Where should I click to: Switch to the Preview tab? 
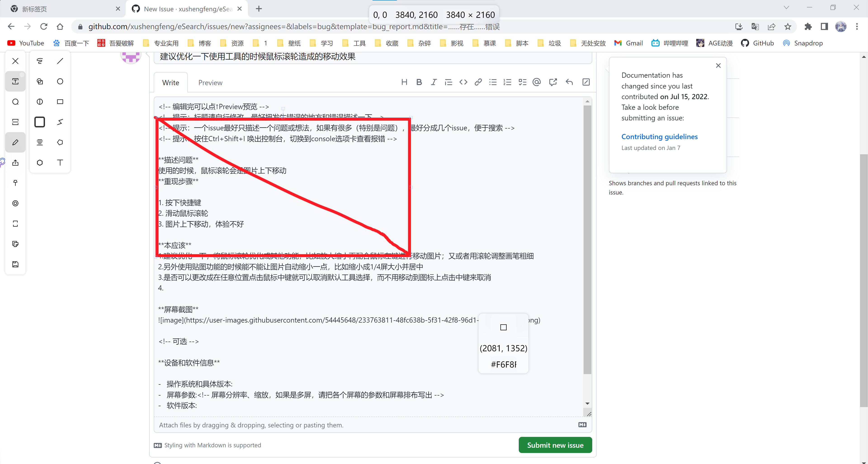[210, 82]
